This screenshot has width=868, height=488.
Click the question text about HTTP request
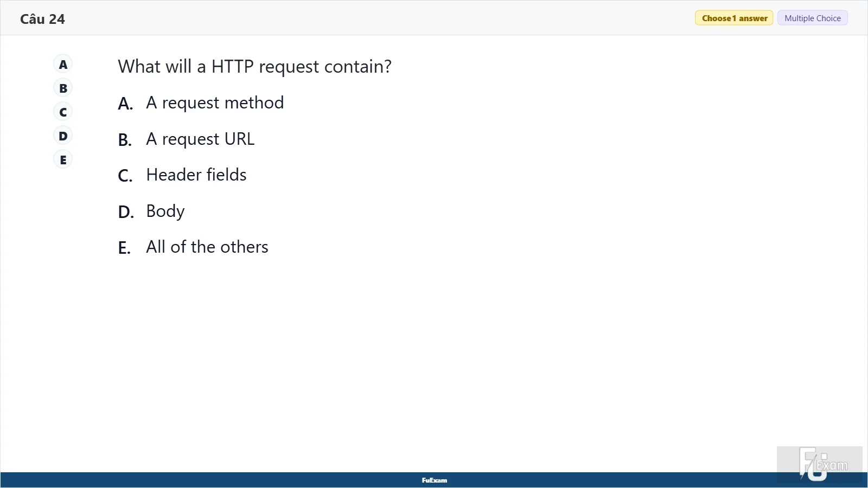pos(254,67)
